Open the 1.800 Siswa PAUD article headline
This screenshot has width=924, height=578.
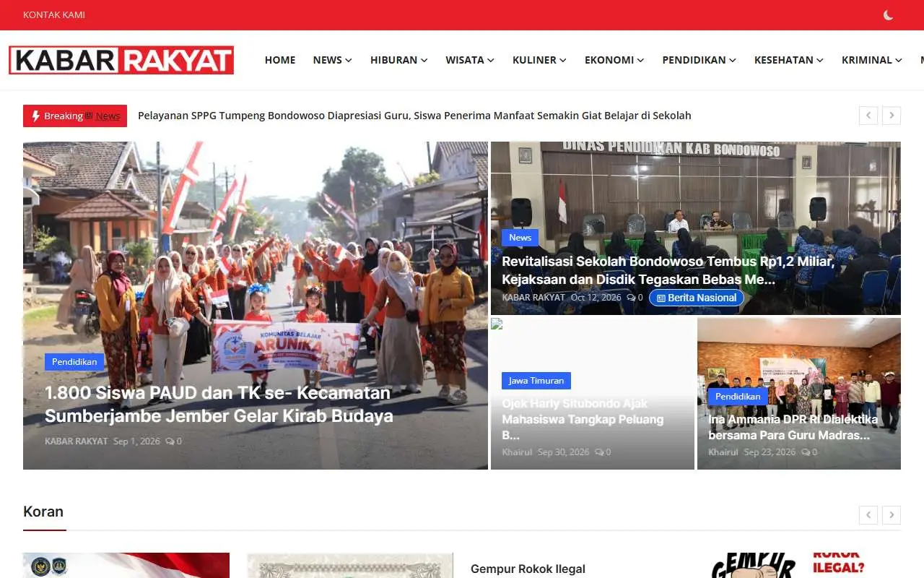219,405
